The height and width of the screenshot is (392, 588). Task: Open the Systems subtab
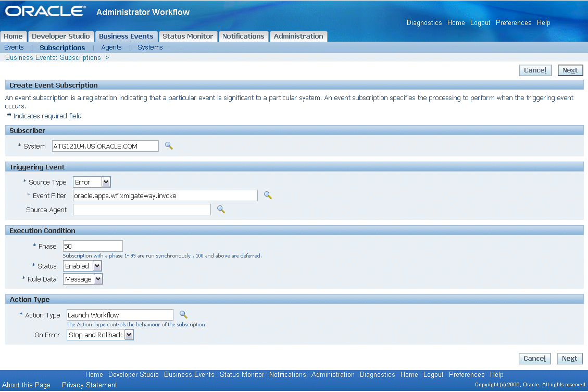coord(150,47)
